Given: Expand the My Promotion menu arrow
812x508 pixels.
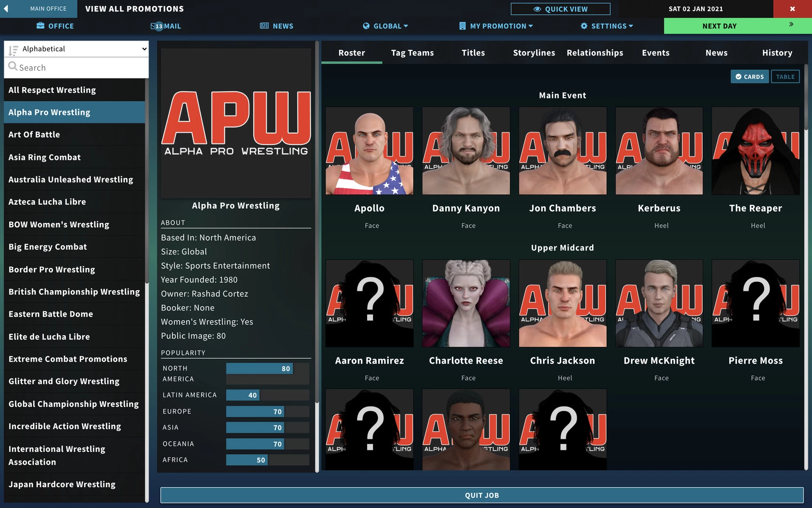Looking at the screenshot, I should [x=531, y=26].
